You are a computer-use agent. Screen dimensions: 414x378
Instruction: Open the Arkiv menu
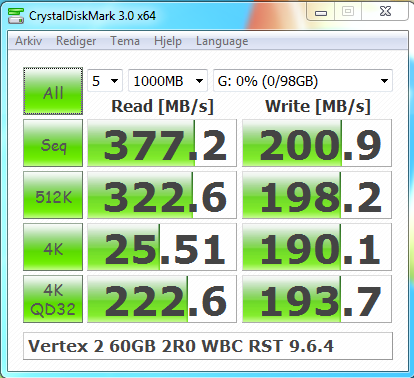pos(29,41)
